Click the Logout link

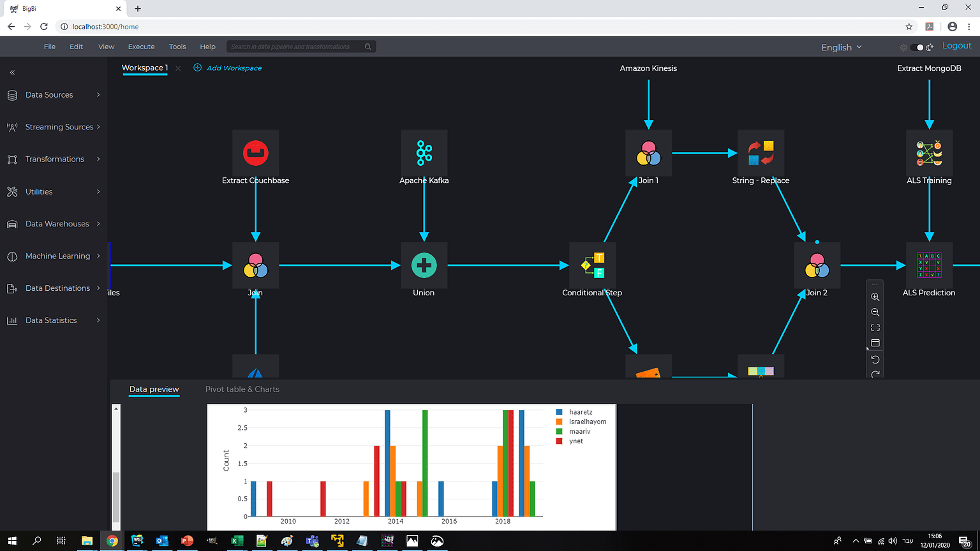click(x=956, y=45)
